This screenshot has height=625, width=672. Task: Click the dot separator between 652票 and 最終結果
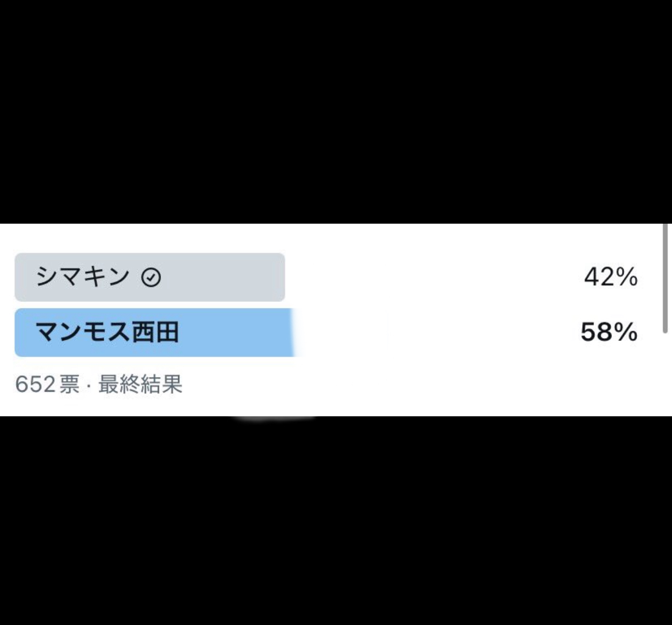[x=89, y=385]
